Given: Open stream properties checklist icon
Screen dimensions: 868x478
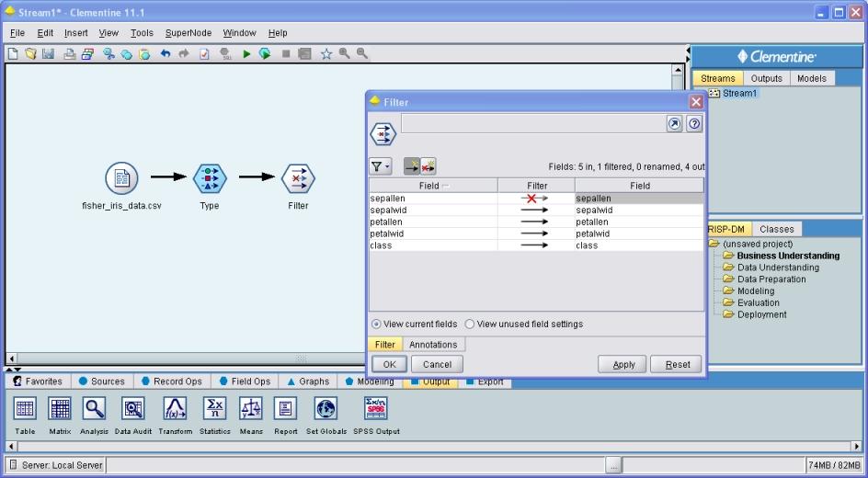Looking at the screenshot, I should [x=204, y=53].
